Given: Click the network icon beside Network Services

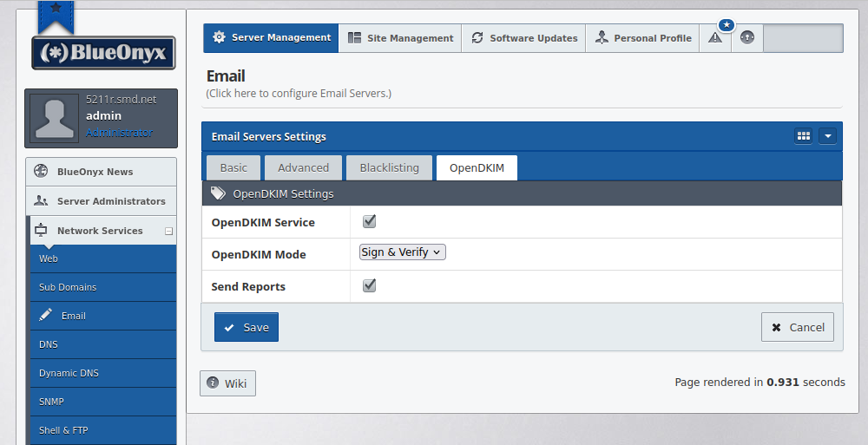Looking at the screenshot, I should pos(41,230).
